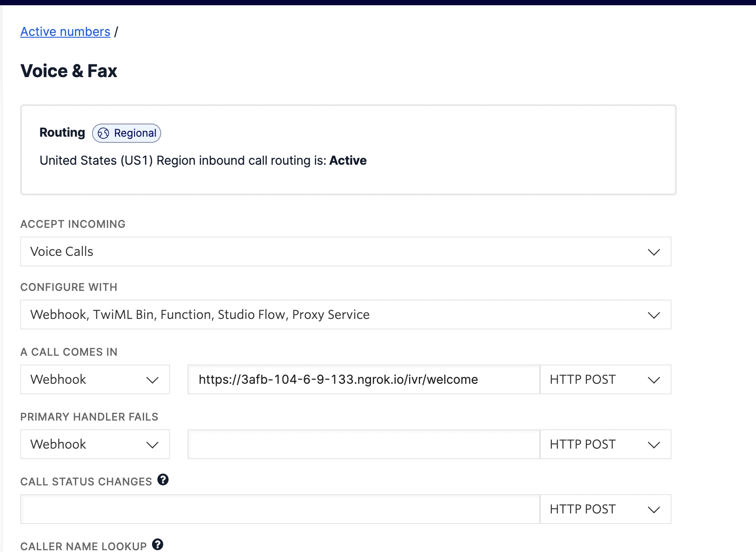Expand the Configure With dropdown
This screenshot has width=756, height=552.
345,315
